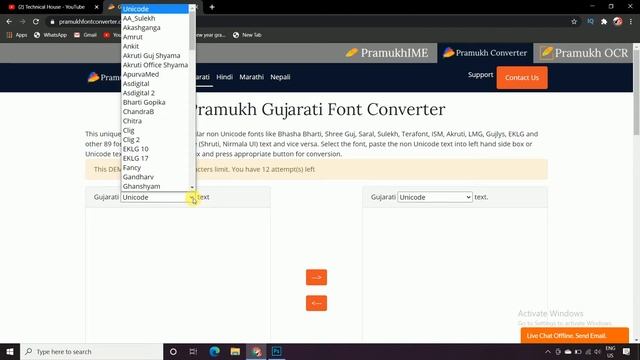Open the Pramukh Converter product tab
Viewport: 640px width, 360px height.
click(485, 53)
